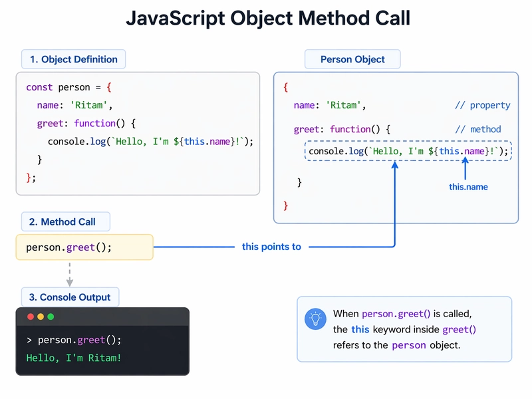
Task: Click the green dot in the console window
Action: point(51,317)
